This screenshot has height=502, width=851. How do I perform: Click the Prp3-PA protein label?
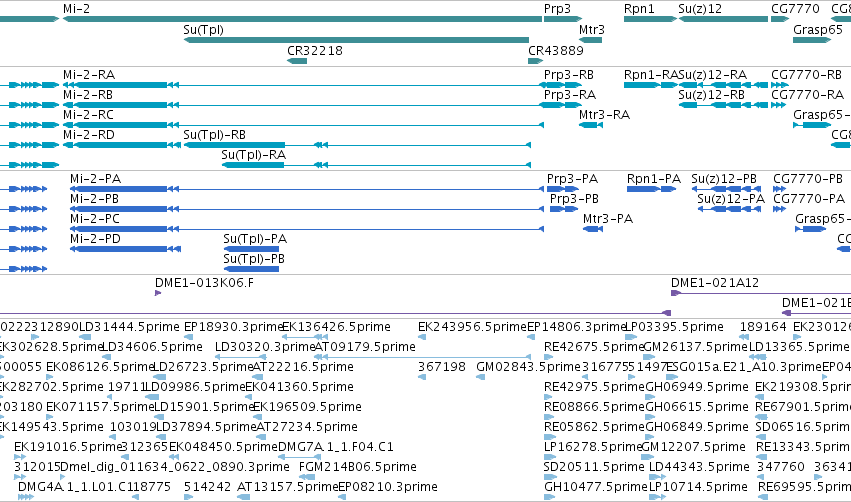click(x=572, y=179)
